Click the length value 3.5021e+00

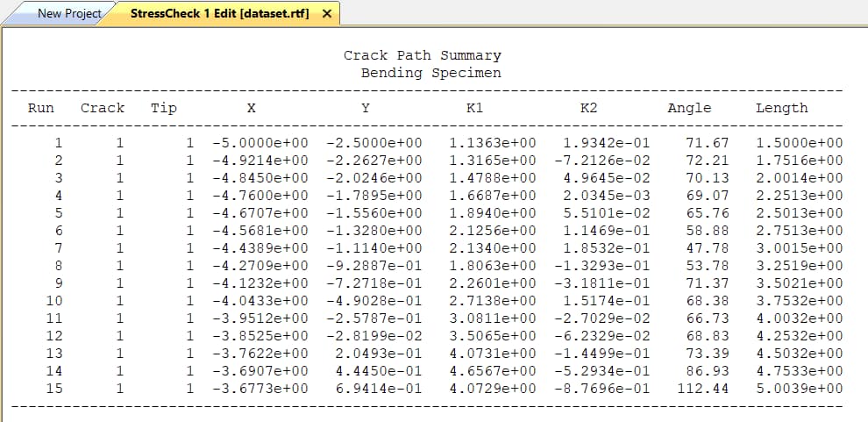[799, 283]
